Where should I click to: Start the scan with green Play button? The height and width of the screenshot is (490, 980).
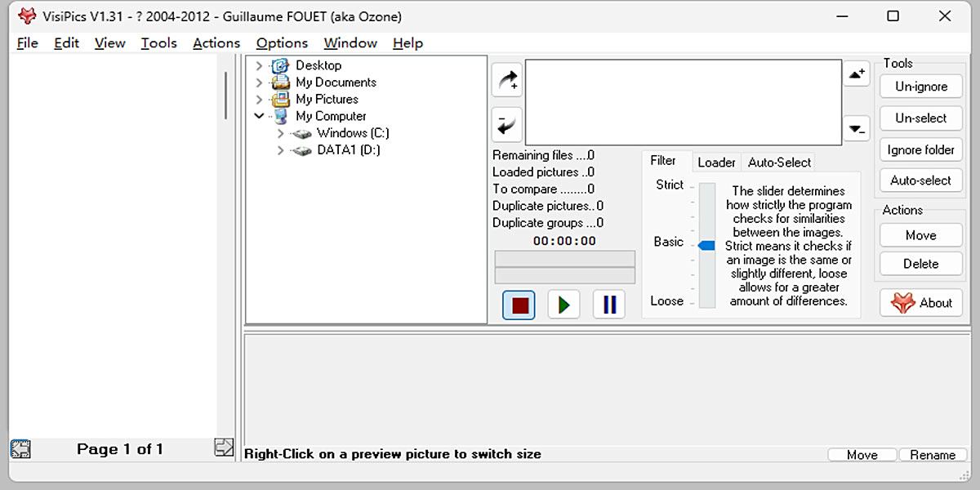[x=563, y=305]
